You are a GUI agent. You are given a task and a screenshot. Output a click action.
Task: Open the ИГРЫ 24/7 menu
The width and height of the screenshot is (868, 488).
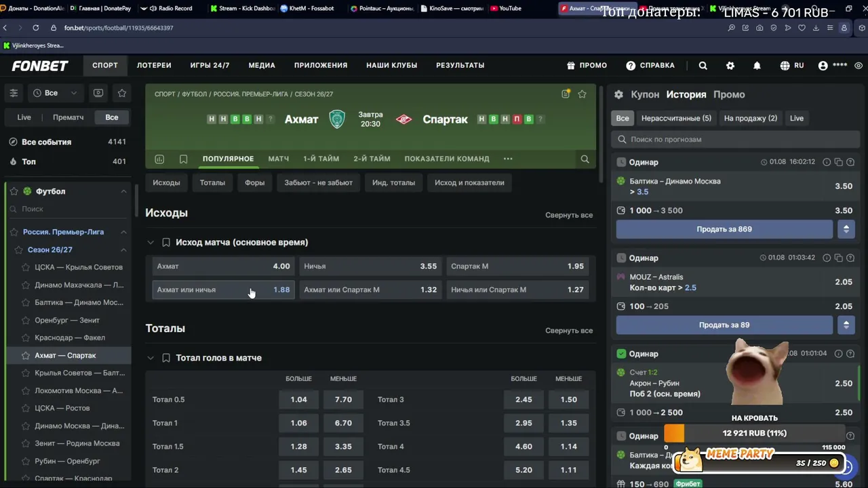pos(210,65)
